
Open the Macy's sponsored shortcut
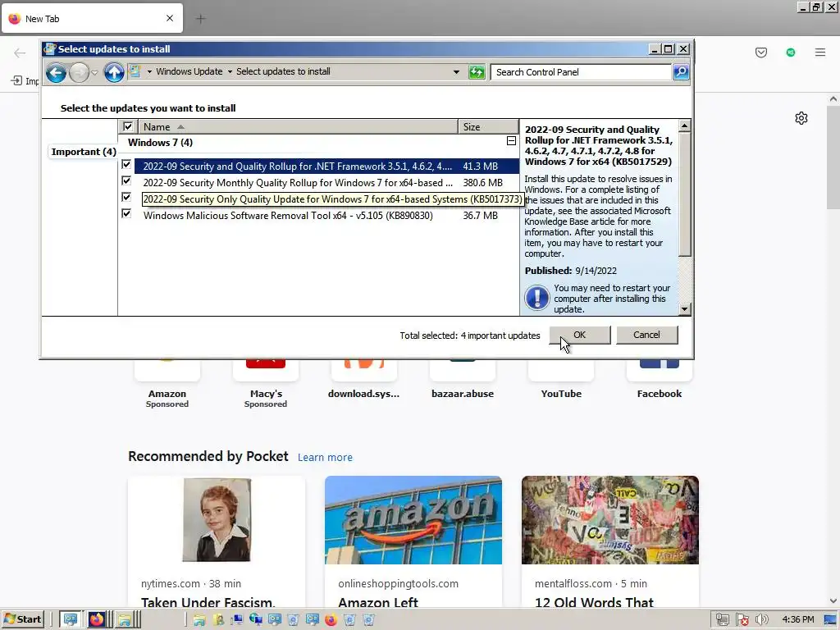point(266,383)
